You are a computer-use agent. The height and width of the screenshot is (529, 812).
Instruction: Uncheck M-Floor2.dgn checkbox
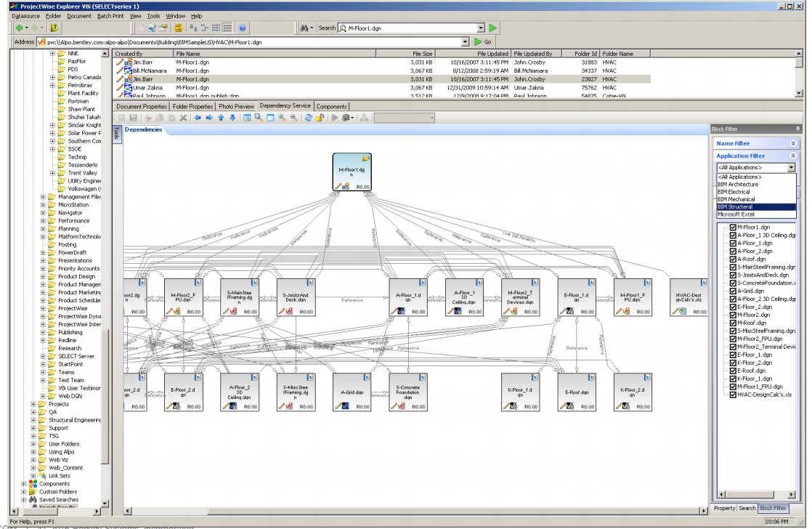[x=733, y=315]
